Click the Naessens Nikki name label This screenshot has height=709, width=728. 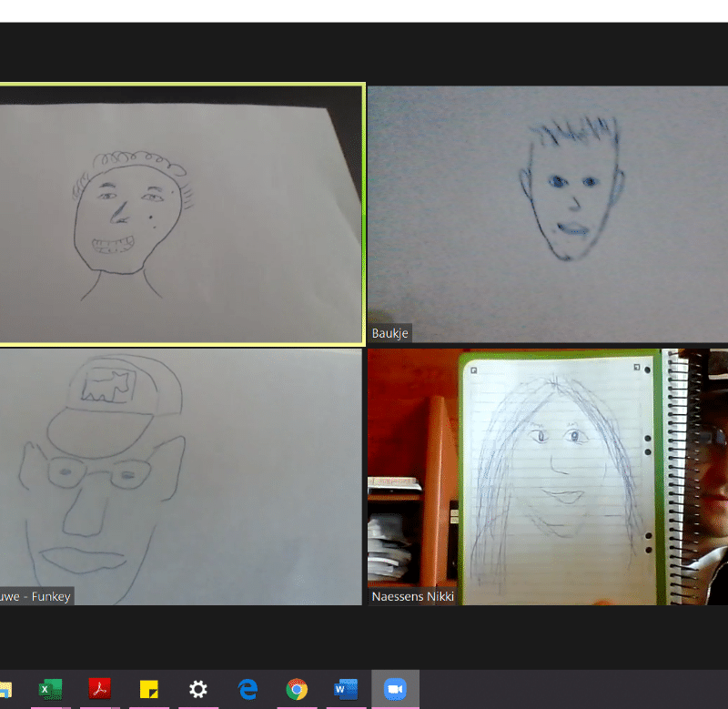pyautogui.click(x=412, y=597)
